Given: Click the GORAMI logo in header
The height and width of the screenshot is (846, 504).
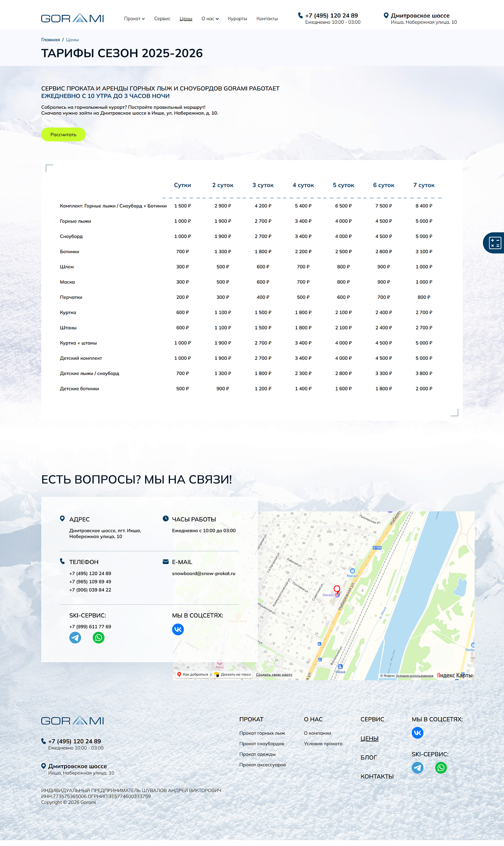Looking at the screenshot, I should click(72, 18).
